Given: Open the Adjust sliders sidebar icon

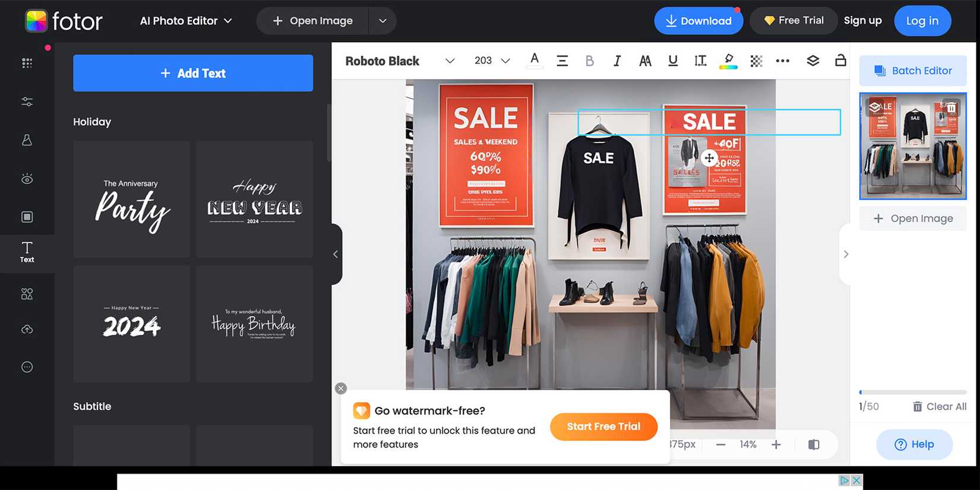Looking at the screenshot, I should point(27,102).
